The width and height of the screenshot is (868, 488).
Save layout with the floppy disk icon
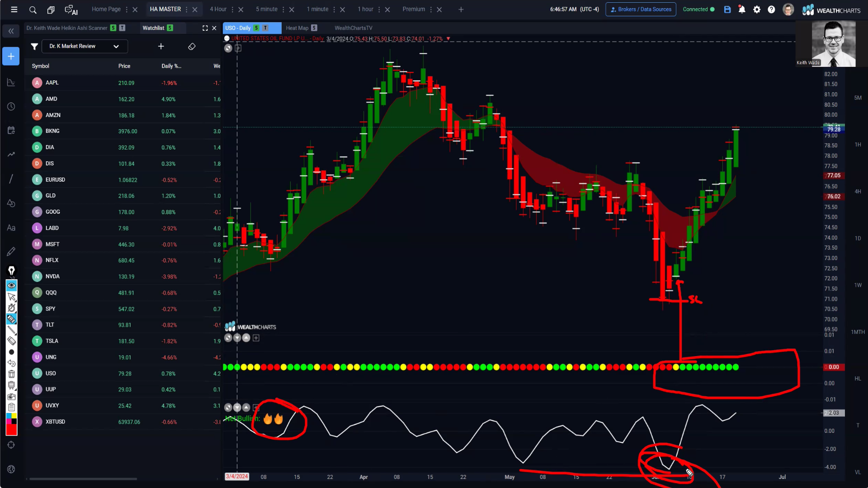click(727, 9)
